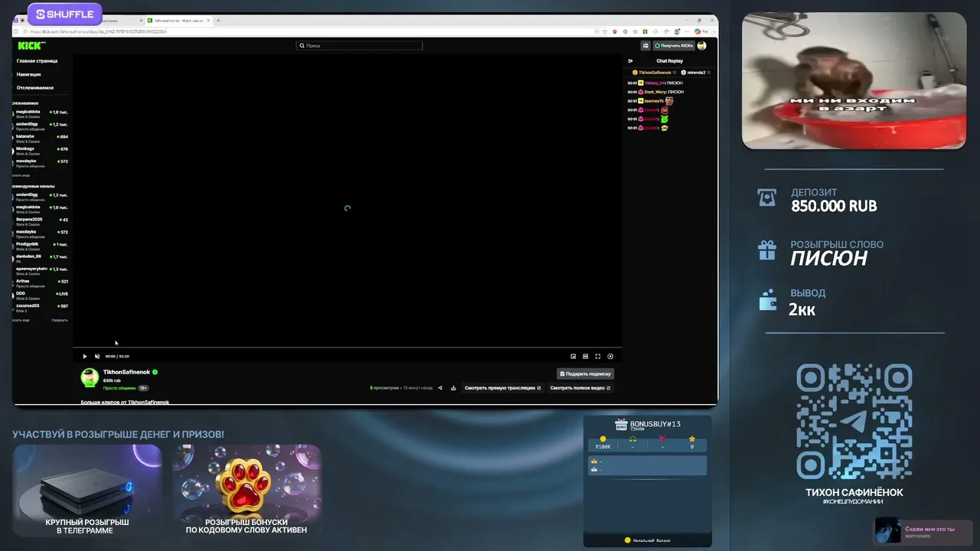Image resolution: width=980 pixels, height=551 pixels.
Task: Click the share clip icon
Action: point(439,388)
